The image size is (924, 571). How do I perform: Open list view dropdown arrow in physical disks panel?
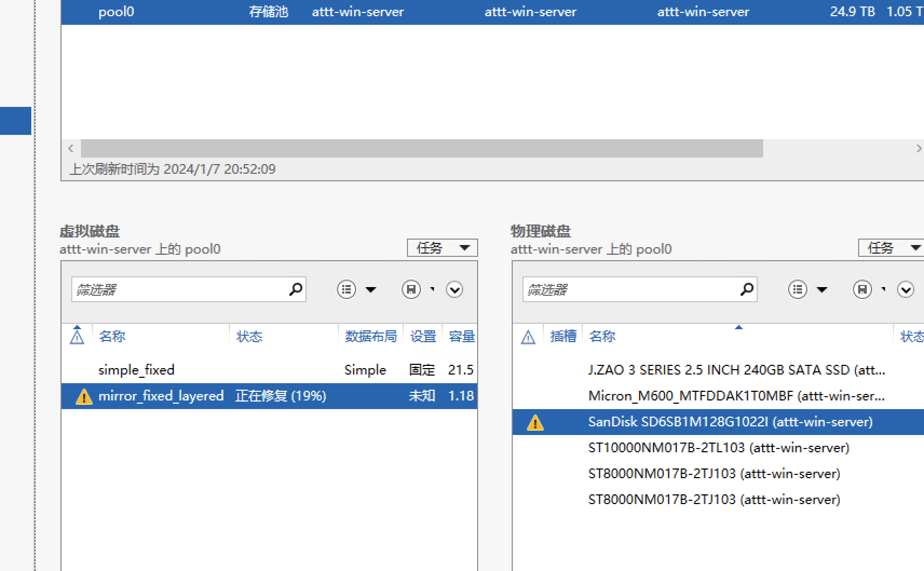pos(822,290)
